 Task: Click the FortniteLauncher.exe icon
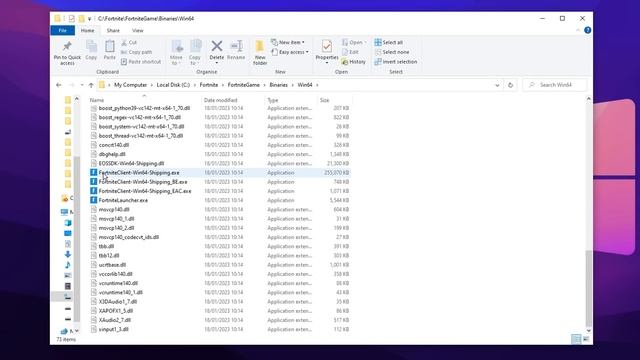point(93,200)
